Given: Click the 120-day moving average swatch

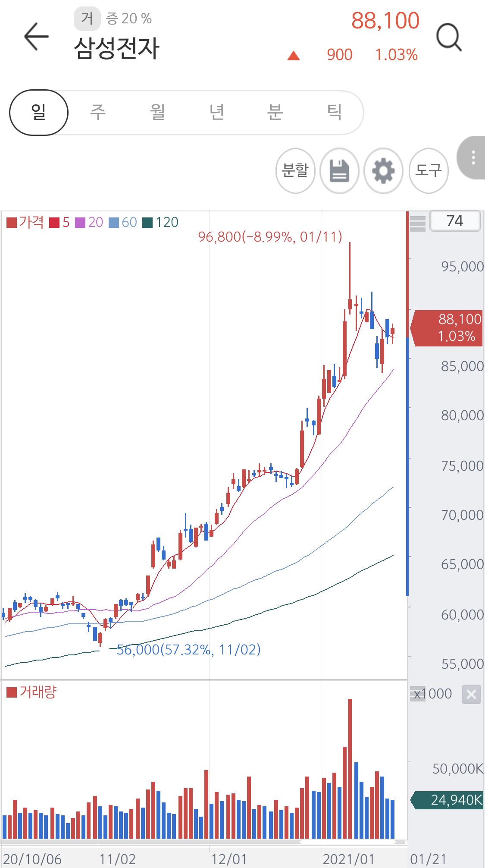Looking at the screenshot, I should coord(147,223).
